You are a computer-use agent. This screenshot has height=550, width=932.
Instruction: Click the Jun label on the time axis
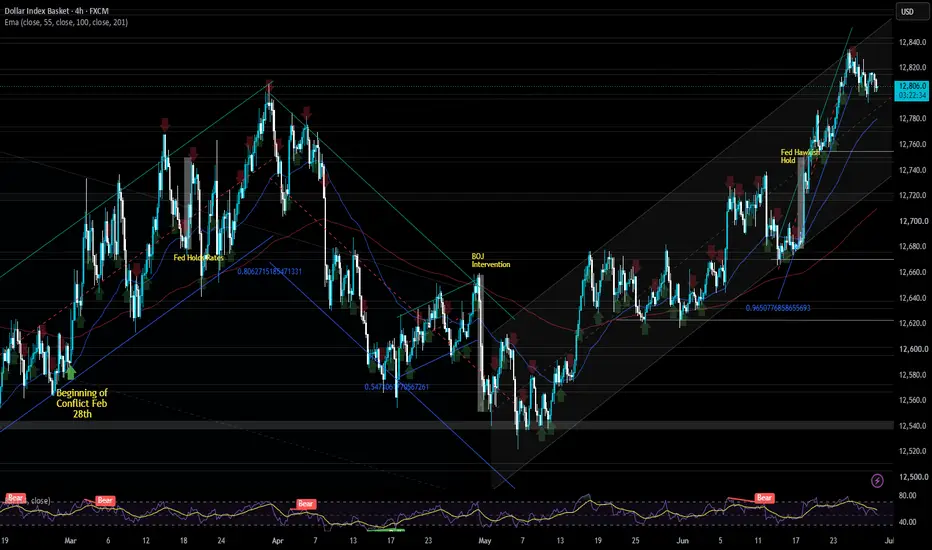(682, 540)
